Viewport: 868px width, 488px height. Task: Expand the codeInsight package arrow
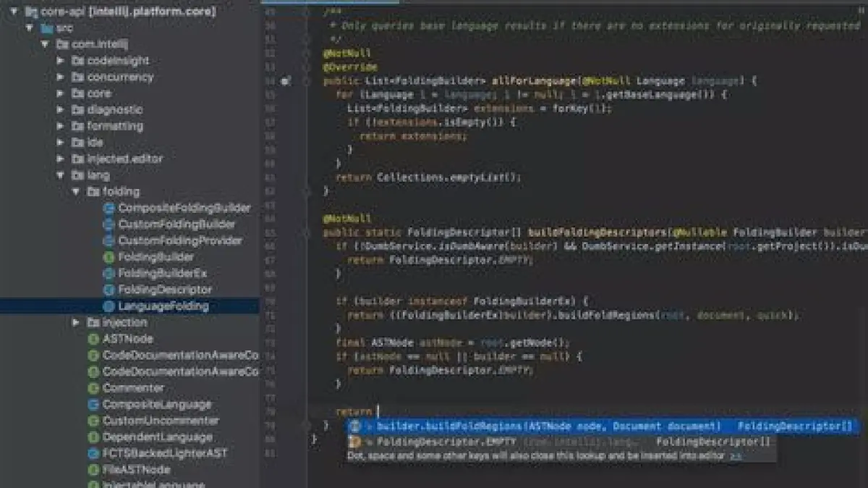point(61,61)
